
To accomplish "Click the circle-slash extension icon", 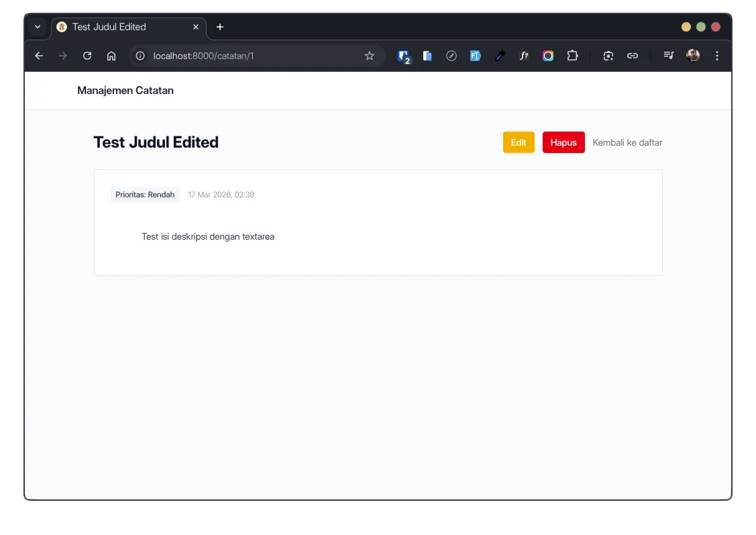I will coord(451,56).
